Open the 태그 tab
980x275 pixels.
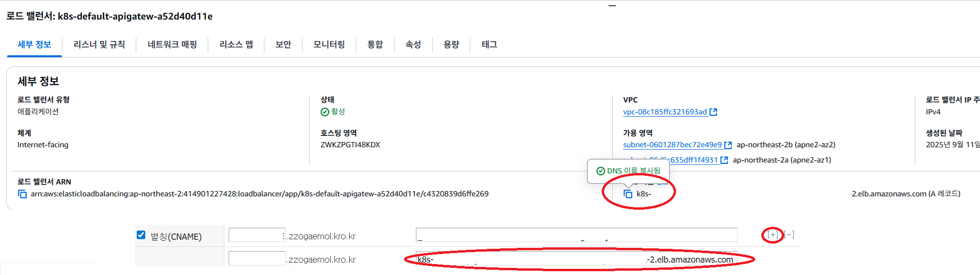tap(489, 44)
